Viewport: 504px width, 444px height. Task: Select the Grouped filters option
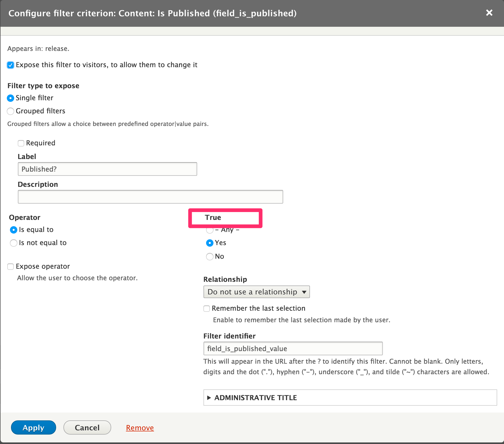(x=10, y=111)
